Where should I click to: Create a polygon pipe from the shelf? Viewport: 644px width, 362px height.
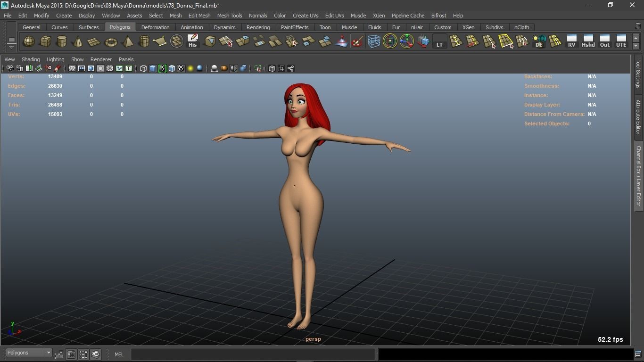[144, 41]
